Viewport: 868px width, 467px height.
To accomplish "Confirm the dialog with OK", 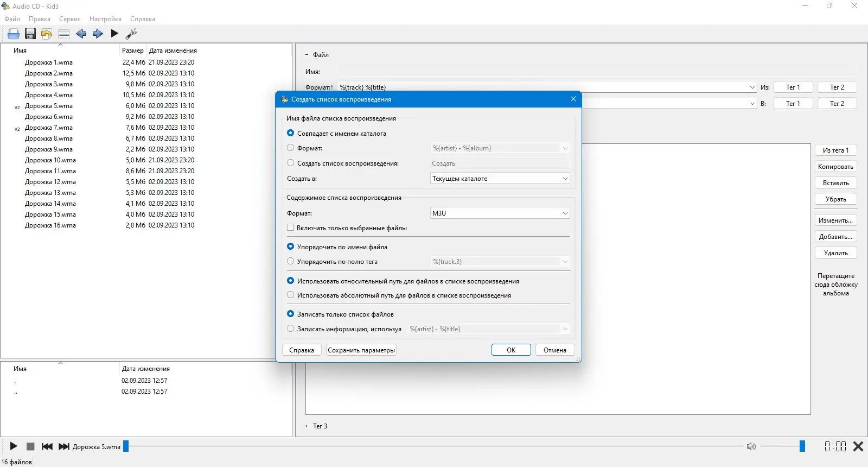I will tap(511, 350).
